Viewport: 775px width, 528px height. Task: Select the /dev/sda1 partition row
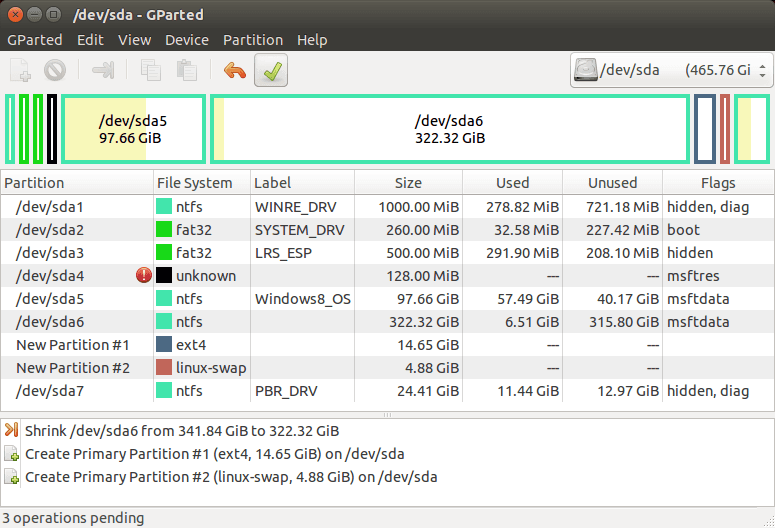tap(387, 207)
